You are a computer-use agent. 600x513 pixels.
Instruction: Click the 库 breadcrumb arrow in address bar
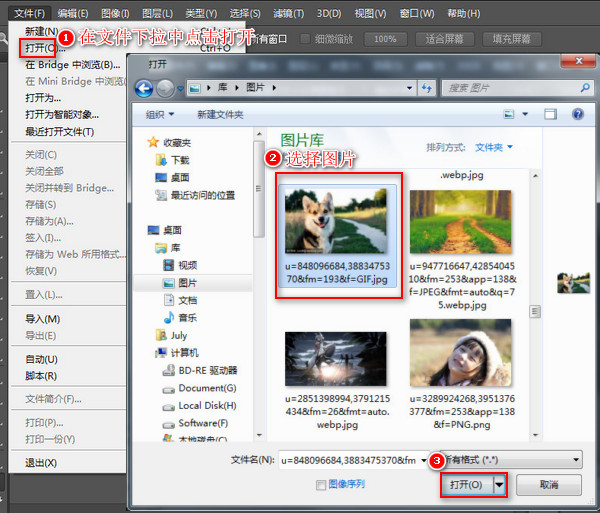click(x=237, y=88)
